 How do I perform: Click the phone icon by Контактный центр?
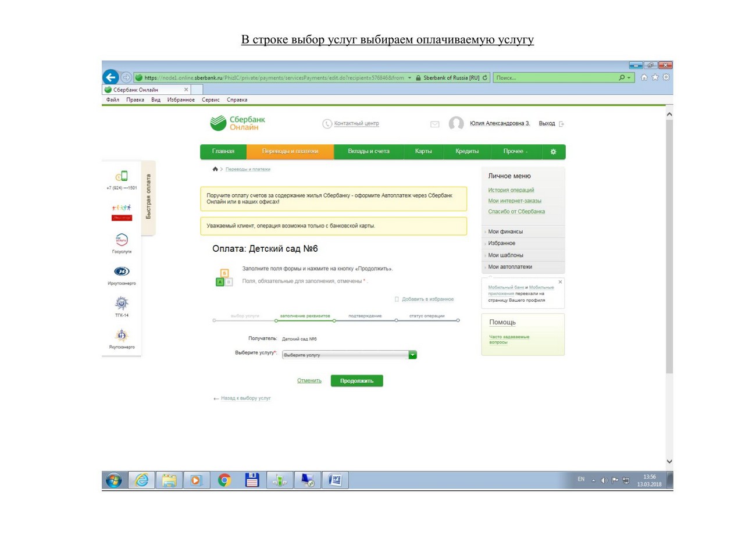tap(327, 124)
